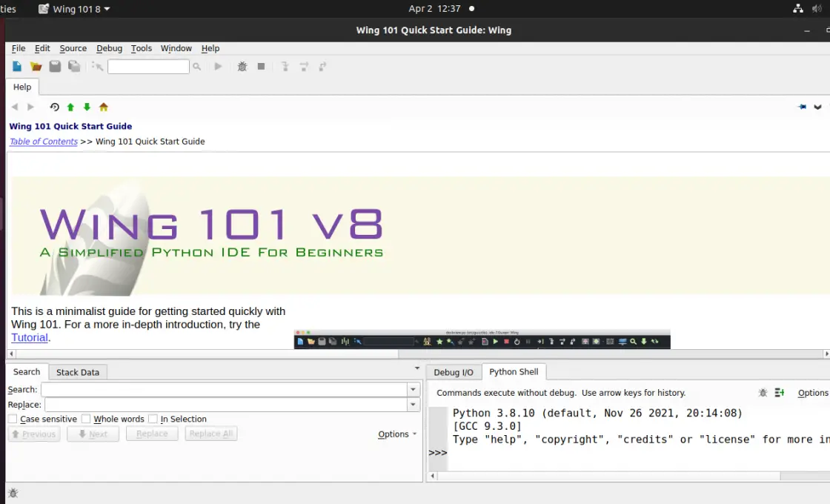Open the Tutorial link
This screenshot has width=830, height=504.
click(30, 338)
